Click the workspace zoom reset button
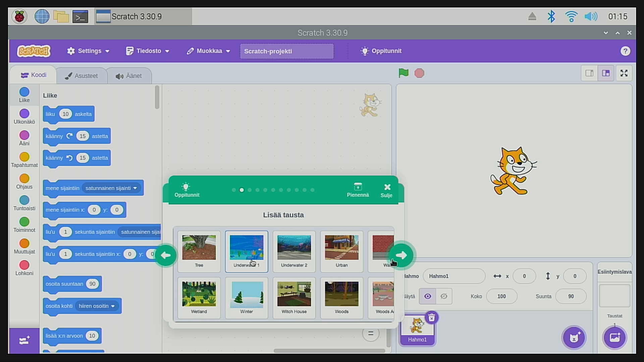This screenshot has width=644, height=362. pos(371,334)
